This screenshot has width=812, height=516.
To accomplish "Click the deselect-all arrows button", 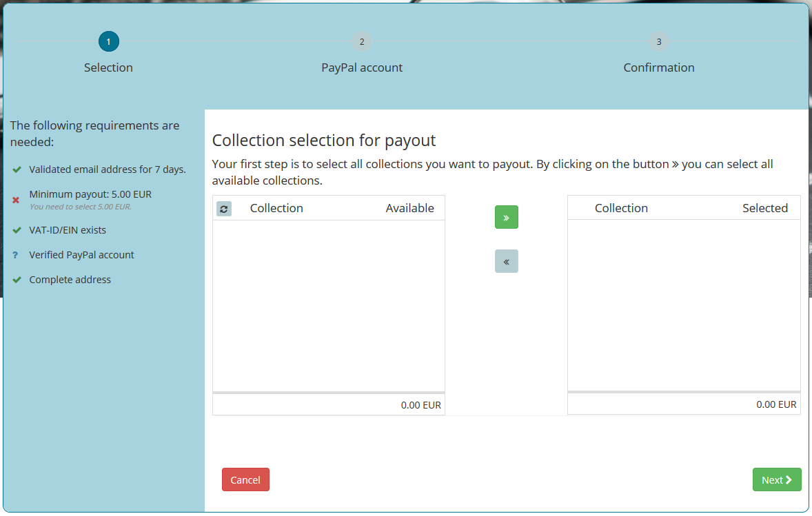I will tap(507, 260).
